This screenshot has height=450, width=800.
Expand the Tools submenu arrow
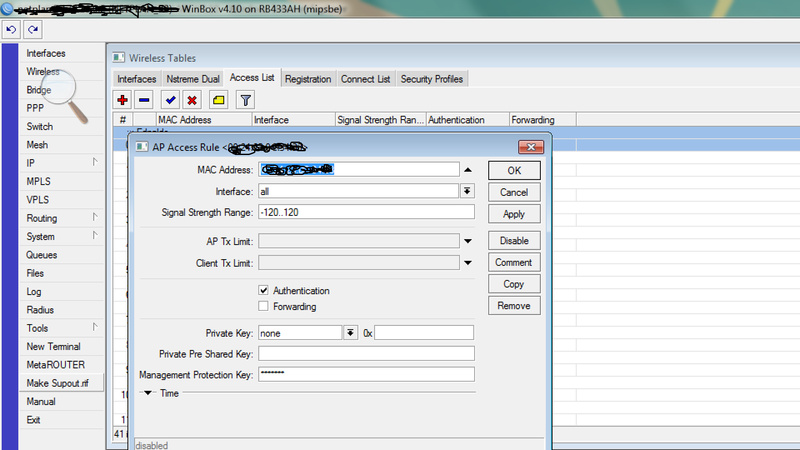[x=95, y=327]
